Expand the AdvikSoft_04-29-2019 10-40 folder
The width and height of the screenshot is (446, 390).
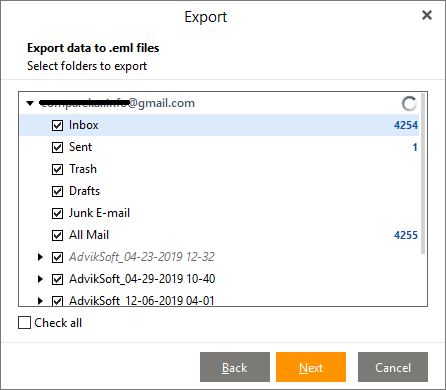[x=40, y=279]
